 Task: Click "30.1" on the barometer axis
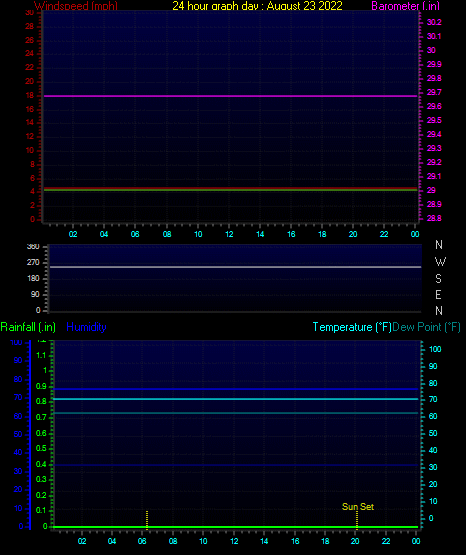click(x=434, y=36)
